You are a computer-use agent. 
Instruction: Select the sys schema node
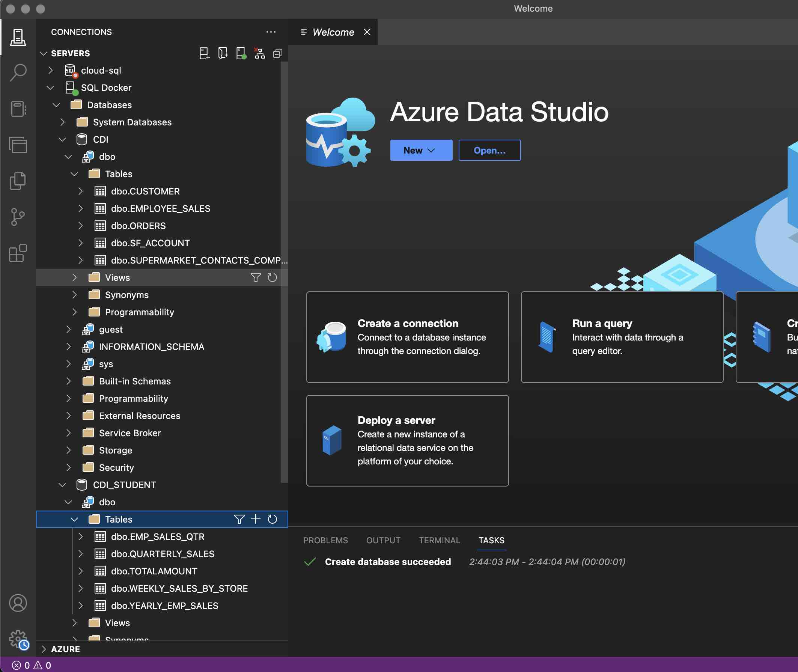click(x=106, y=364)
